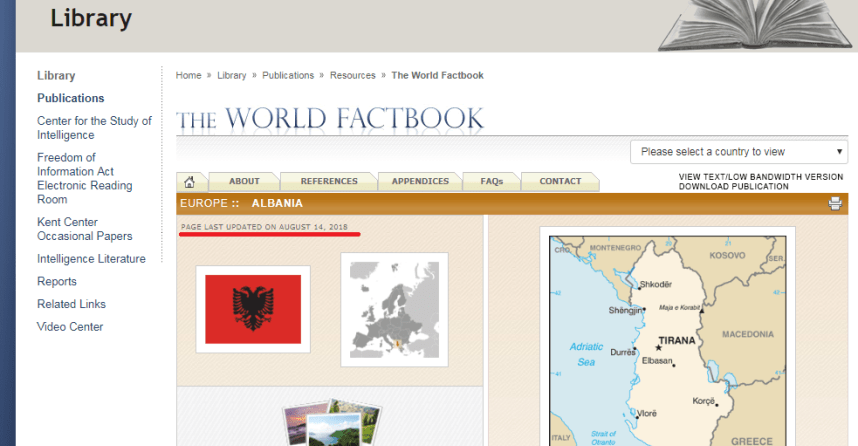Go to Home in breadcrumb
This screenshot has height=446, width=858.
tap(188, 76)
